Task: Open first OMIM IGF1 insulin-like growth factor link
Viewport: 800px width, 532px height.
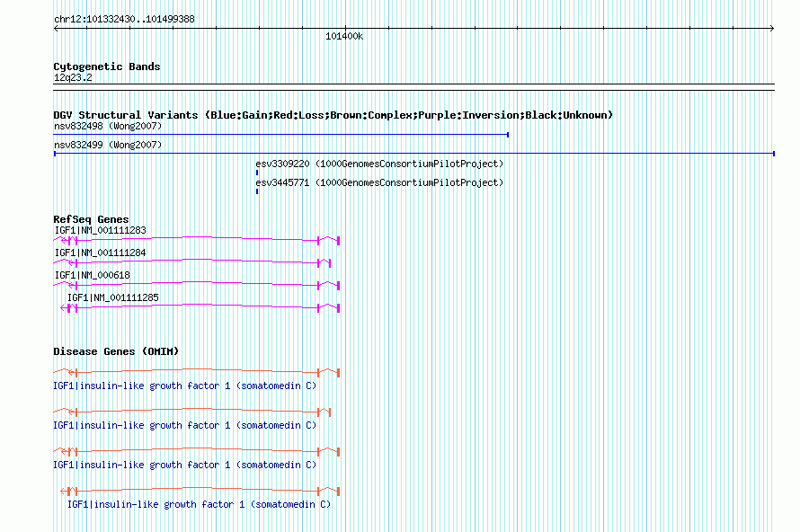Action: pyautogui.click(x=184, y=386)
